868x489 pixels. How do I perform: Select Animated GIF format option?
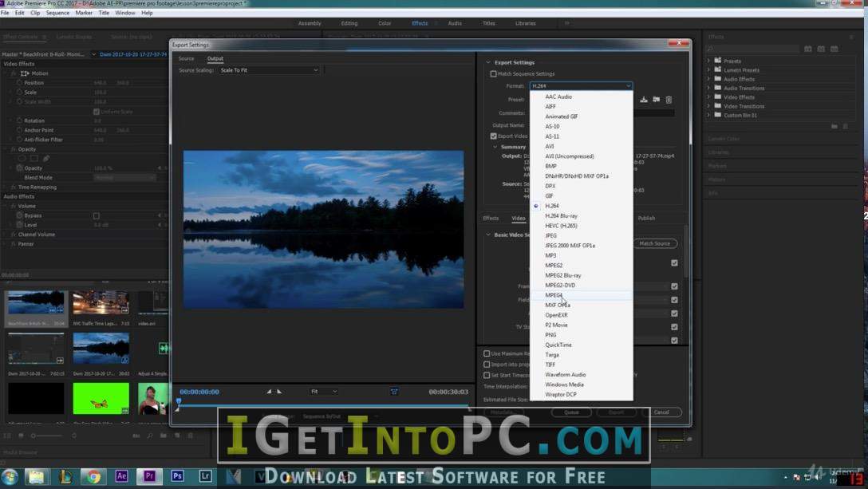click(582, 116)
